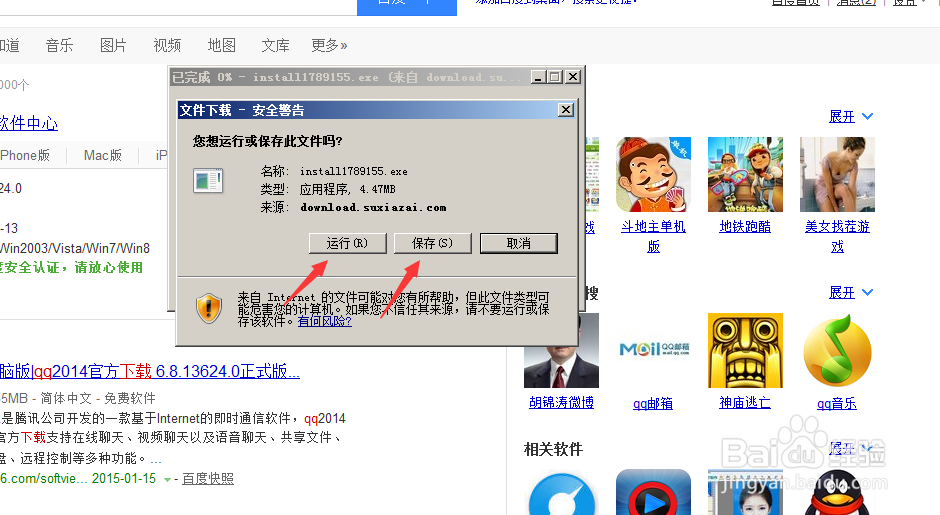
Task: Expand the dropdown arrow before 百度快照
Action: click(167, 479)
